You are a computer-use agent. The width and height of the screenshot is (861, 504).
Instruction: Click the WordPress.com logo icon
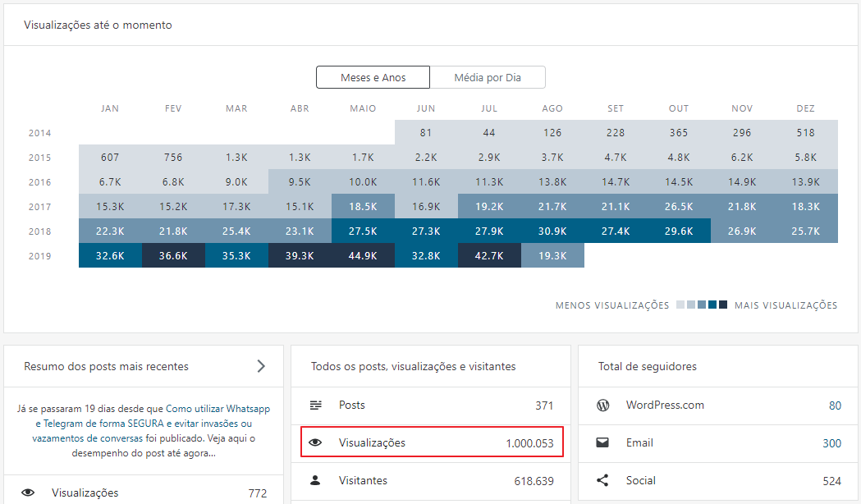602,405
